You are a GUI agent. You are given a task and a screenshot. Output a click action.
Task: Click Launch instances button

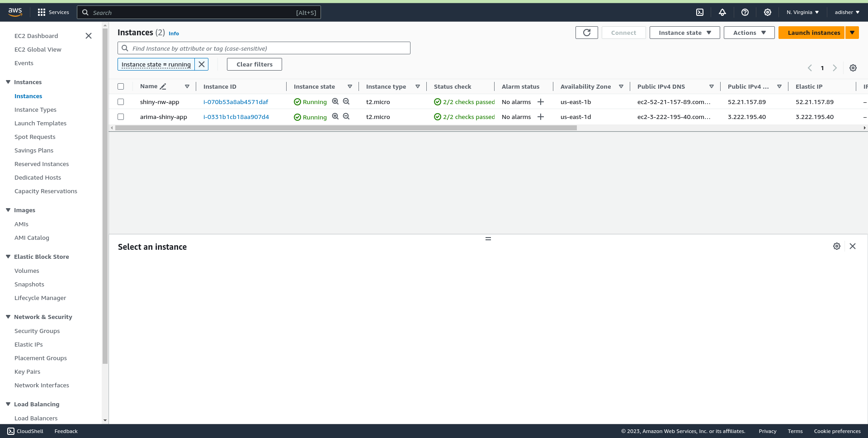click(811, 33)
